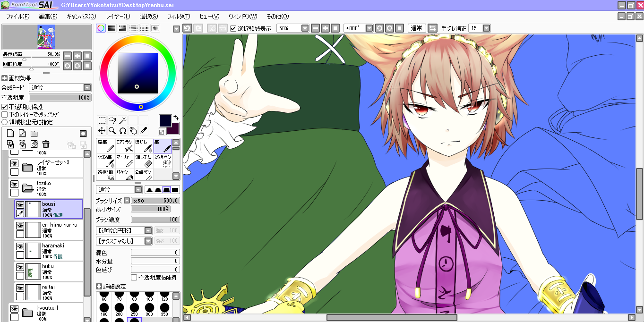Select the rectangular selection tool
The image size is (644, 322).
pos(102,120)
